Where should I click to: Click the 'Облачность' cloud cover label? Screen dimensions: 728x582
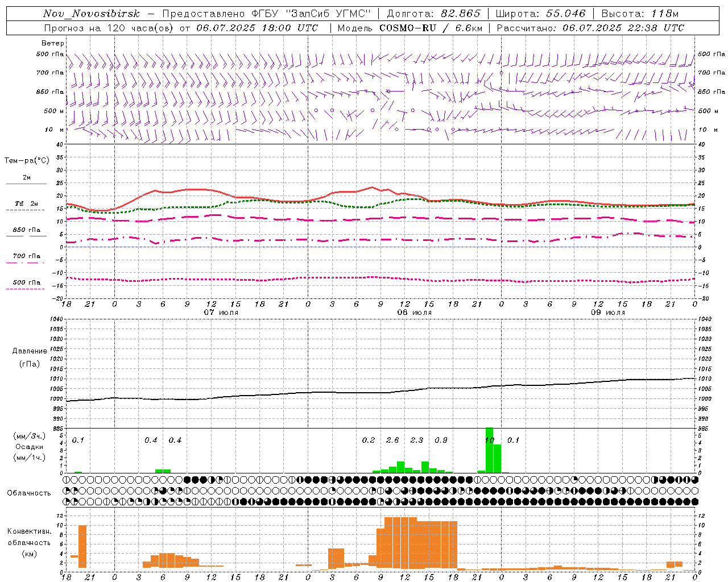tap(29, 493)
